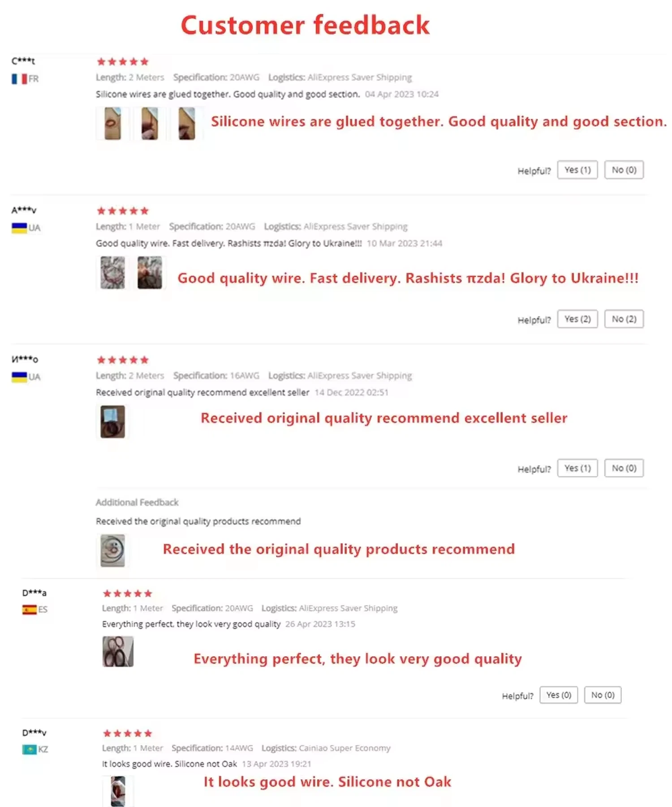Click Yes helpful button on French review
672x807 pixels.
coord(577,170)
